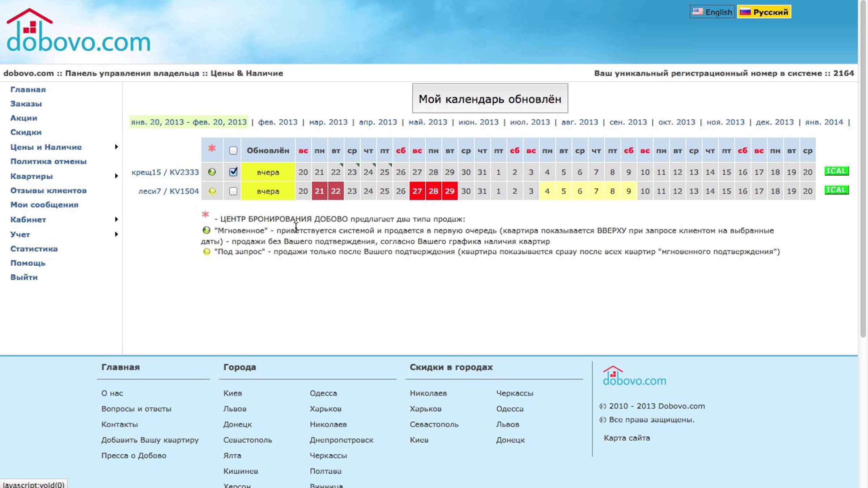The height and width of the screenshot is (488, 868).
Task: Switch to the мар. 2013 month tab
Action: pyautogui.click(x=328, y=122)
